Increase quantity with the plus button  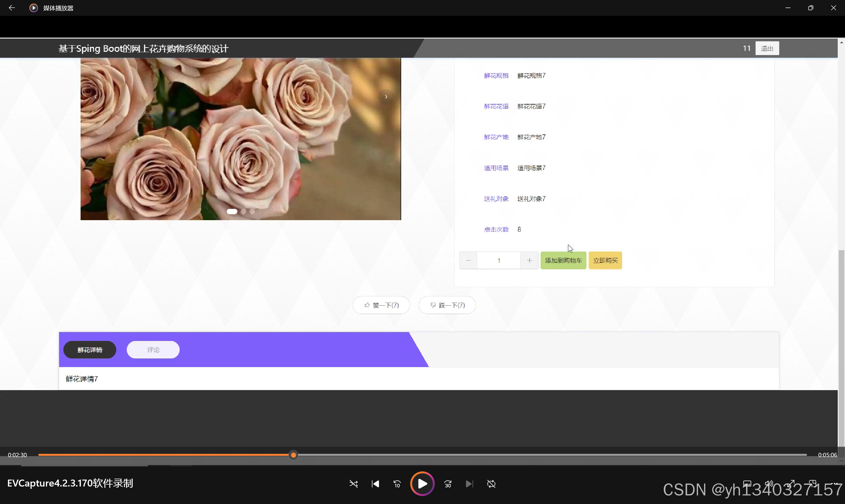(x=529, y=260)
